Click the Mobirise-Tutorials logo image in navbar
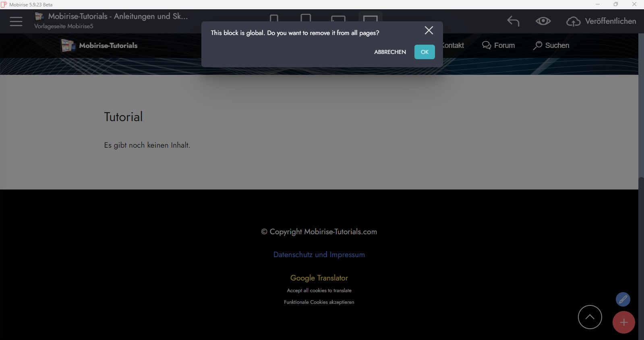Viewport: 644px width, 340px height. click(68, 45)
